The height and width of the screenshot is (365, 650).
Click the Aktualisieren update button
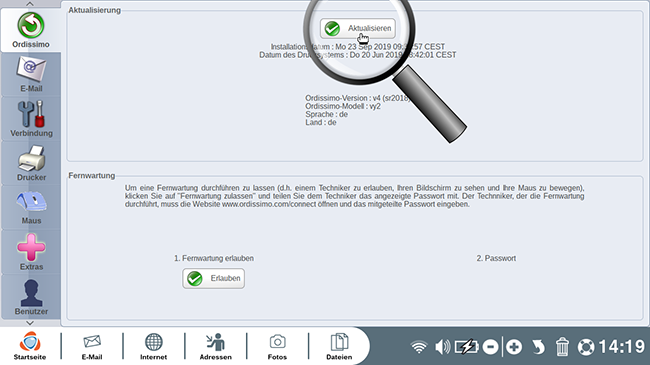click(358, 28)
